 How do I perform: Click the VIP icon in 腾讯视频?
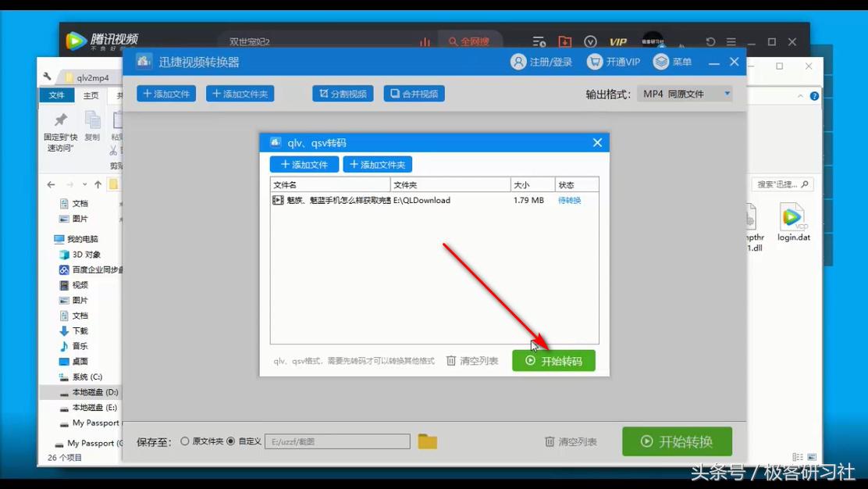pyautogui.click(x=617, y=42)
